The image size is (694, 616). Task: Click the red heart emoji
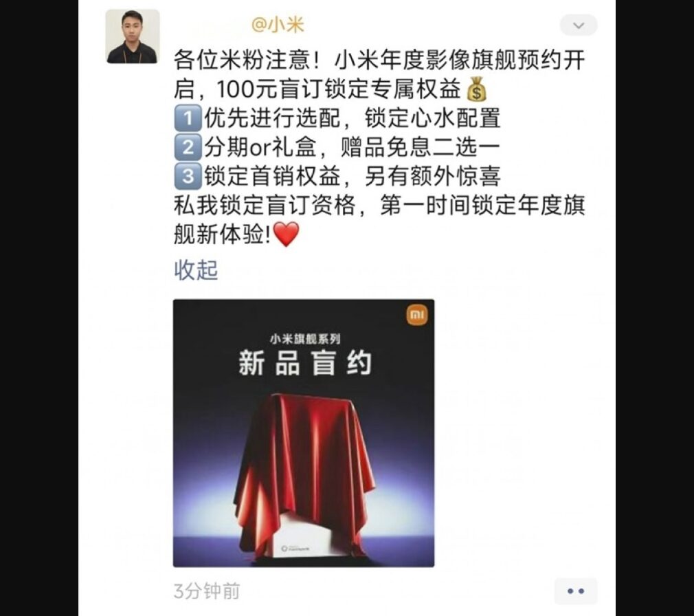pos(287,234)
